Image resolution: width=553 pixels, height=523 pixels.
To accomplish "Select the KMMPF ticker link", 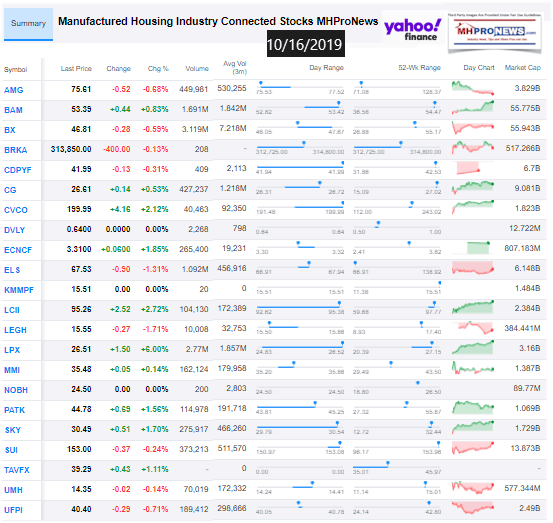I will coord(19,290).
